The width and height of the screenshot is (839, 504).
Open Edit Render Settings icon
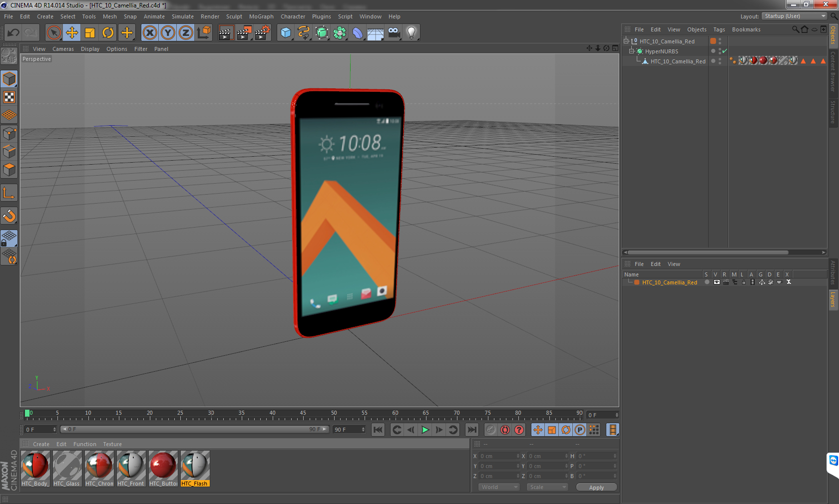tap(263, 33)
